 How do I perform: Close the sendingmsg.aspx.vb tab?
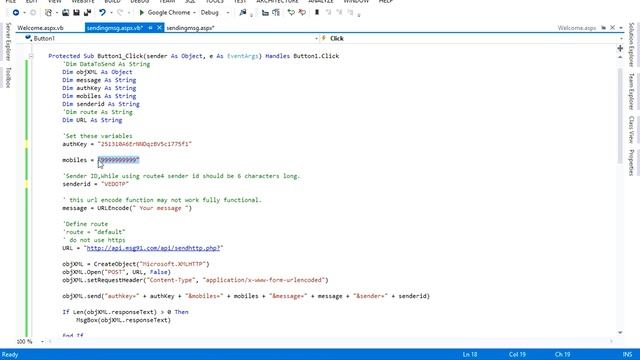pyautogui.click(x=159, y=28)
